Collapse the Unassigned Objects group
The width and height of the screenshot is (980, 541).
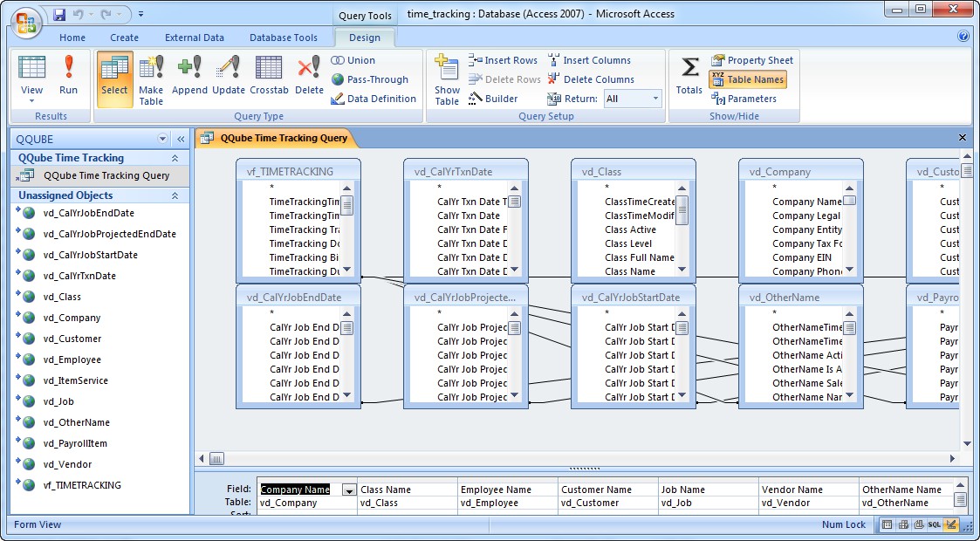tap(175, 195)
